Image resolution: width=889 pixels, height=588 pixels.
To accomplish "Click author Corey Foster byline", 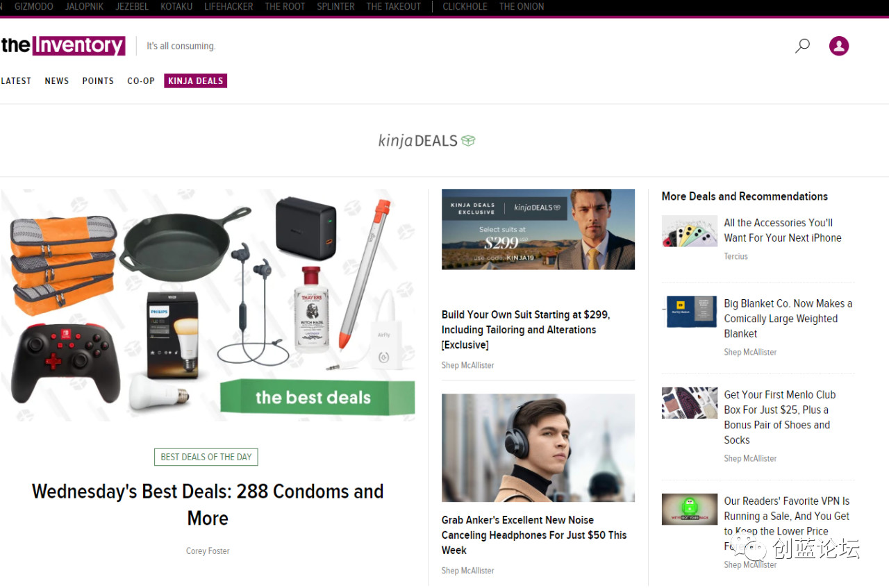I will coord(208,551).
